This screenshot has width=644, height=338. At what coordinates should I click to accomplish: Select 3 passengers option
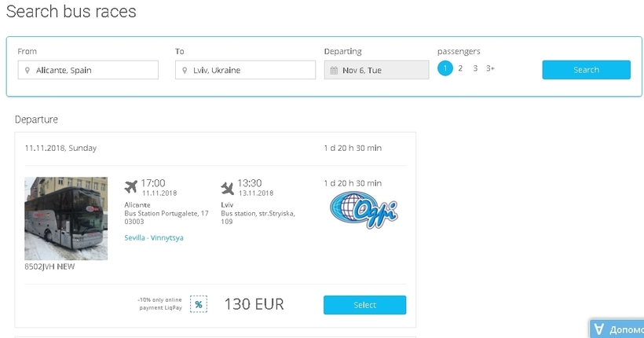pyautogui.click(x=475, y=68)
